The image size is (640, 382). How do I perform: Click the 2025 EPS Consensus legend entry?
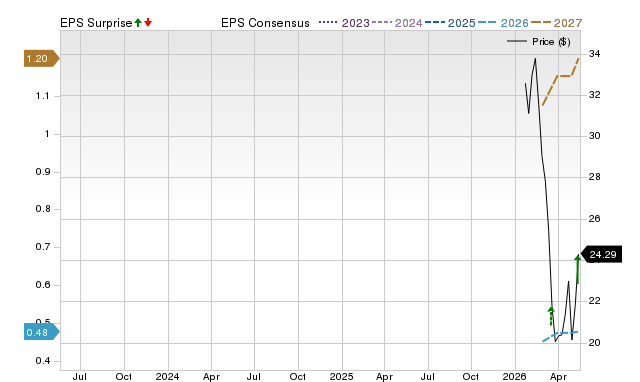[x=450, y=23]
